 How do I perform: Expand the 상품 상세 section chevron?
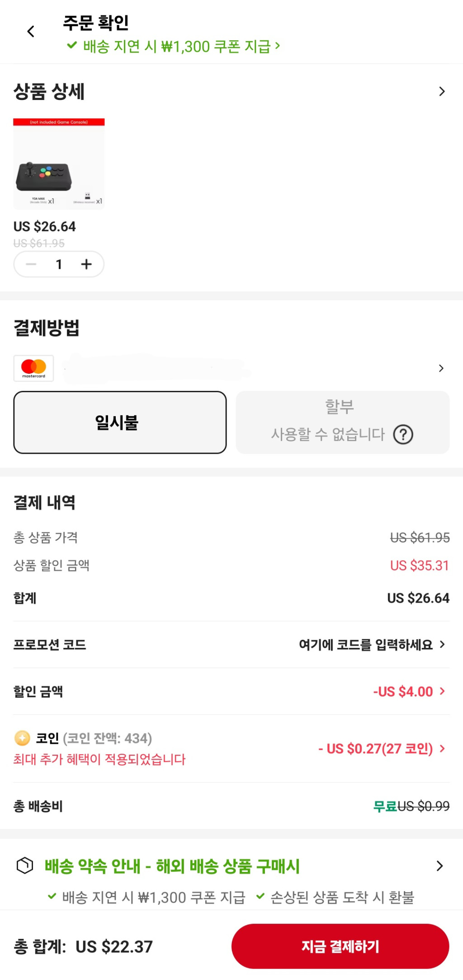[442, 92]
